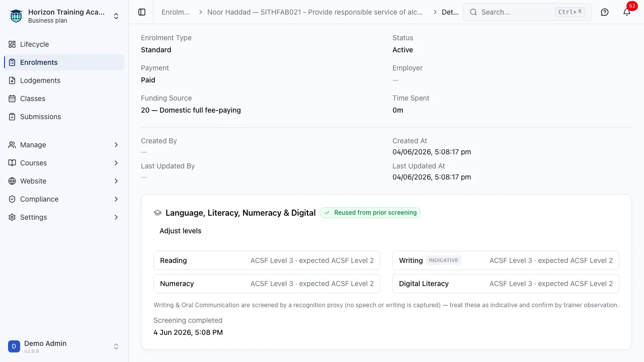Open the help question mark icon

(605, 12)
